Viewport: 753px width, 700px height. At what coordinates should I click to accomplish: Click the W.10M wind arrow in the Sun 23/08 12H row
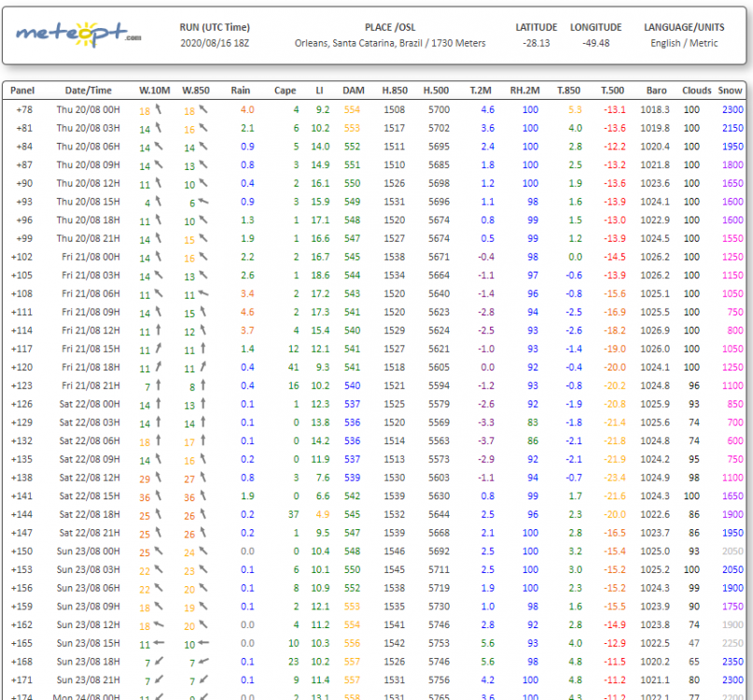[159, 624]
